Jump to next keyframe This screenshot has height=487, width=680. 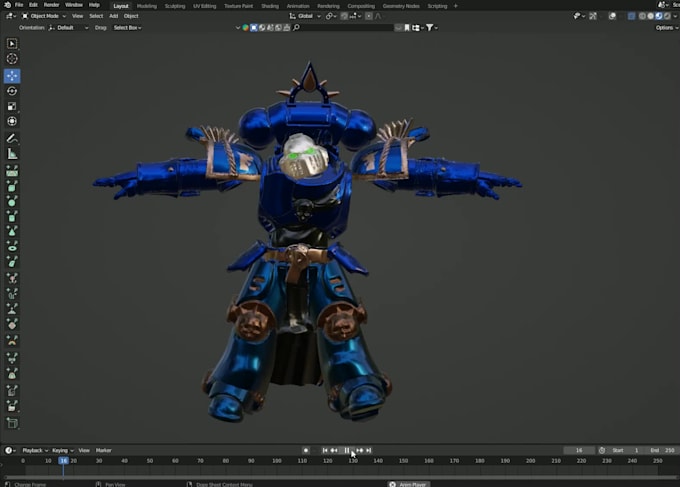click(x=360, y=450)
